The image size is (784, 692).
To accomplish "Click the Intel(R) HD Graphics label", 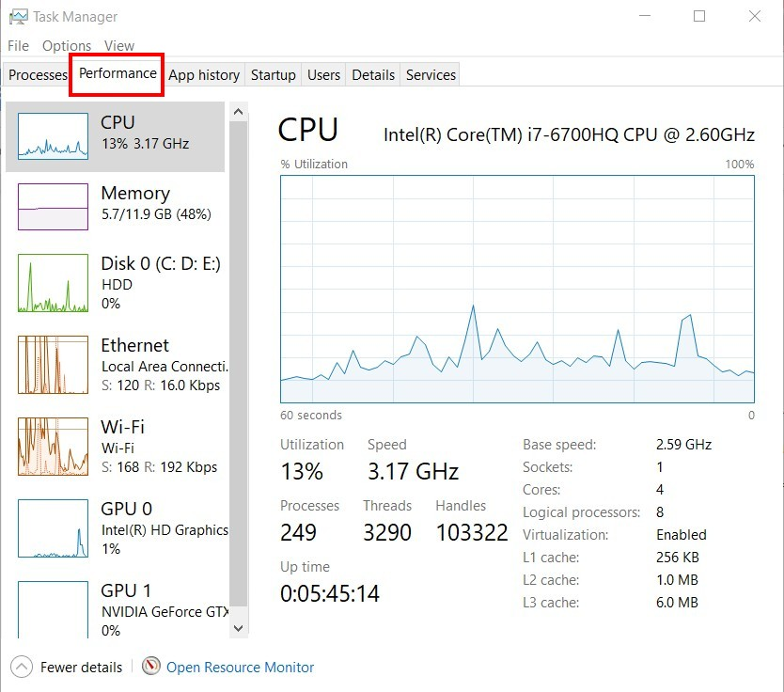I will pos(165,530).
